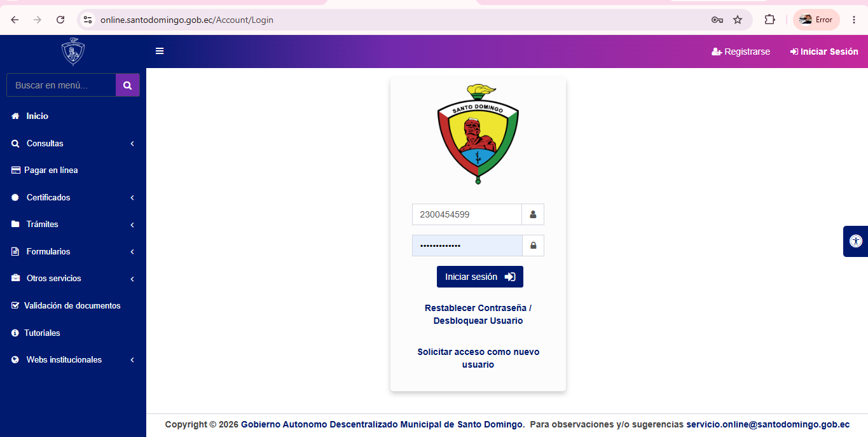Screen dimensions: 868x437
Task: Open Solicitar acceso como nuevo usuario link
Action: [x=478, y=358]
